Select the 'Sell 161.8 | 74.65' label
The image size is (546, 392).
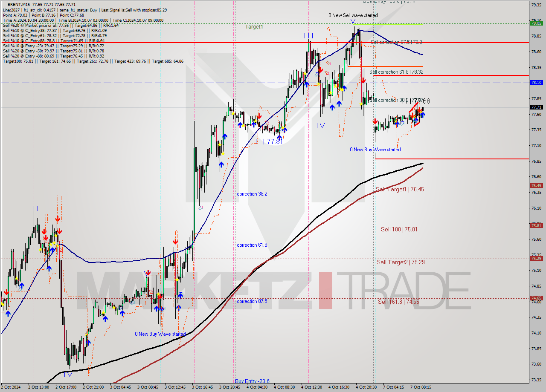tap(398, 302)
